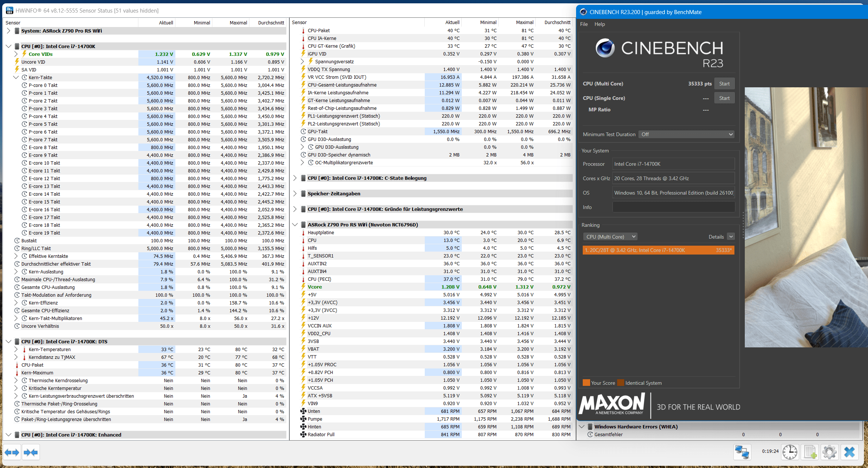
Task: Open the Details dropdown arrow
Action: pyautogui.click(x=730, y=237)
